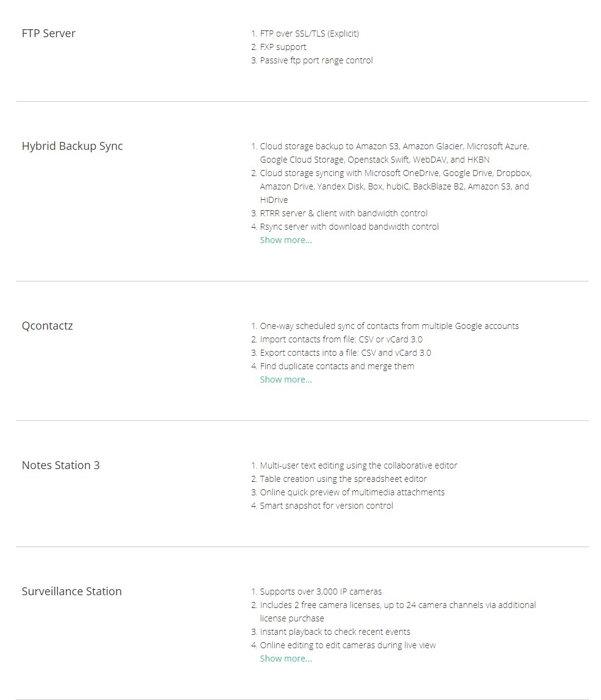Click RTRR server & client bandwidth item

pyautogui.click(x=343, y=213)
